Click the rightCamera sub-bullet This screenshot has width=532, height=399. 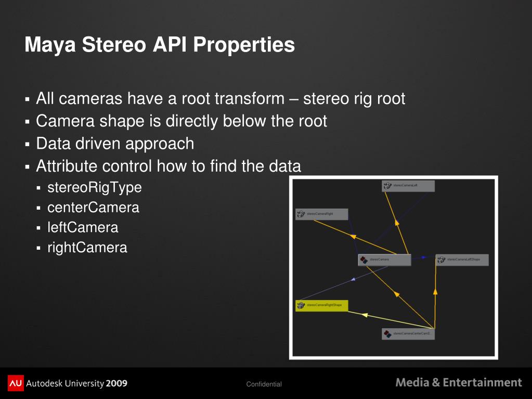pos(87,248)
